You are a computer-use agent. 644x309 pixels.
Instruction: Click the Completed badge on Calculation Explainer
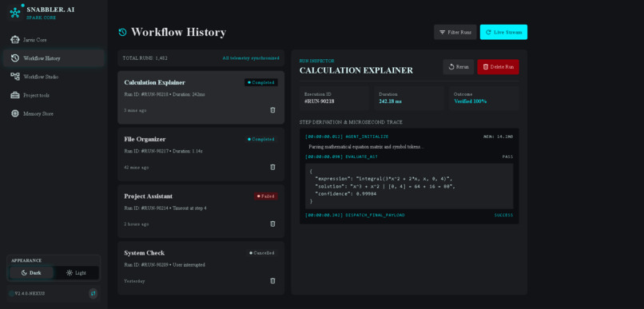pos(261,82)
